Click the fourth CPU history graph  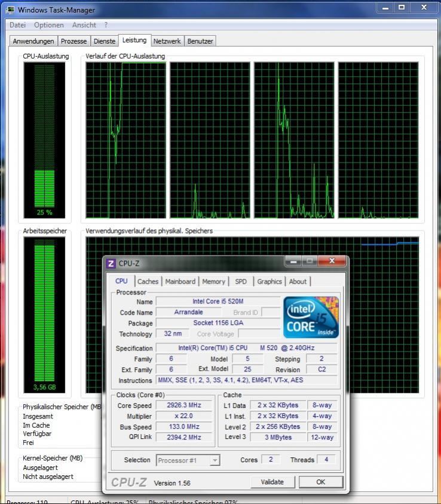point(378,140)
